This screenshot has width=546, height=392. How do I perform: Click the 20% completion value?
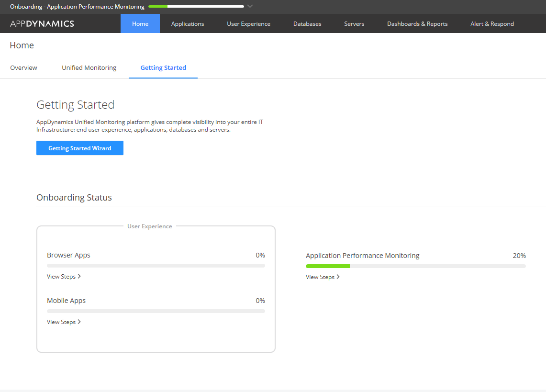[x=519, y=256]
